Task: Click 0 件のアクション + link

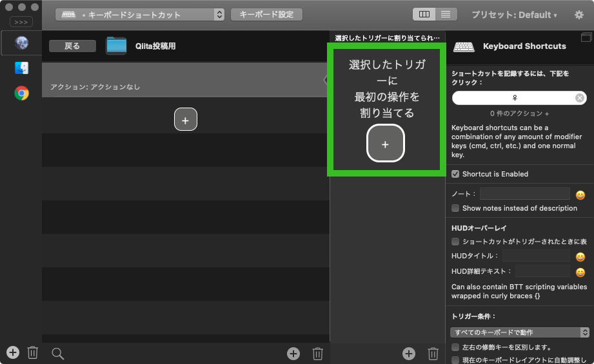Action: point(519,113)
